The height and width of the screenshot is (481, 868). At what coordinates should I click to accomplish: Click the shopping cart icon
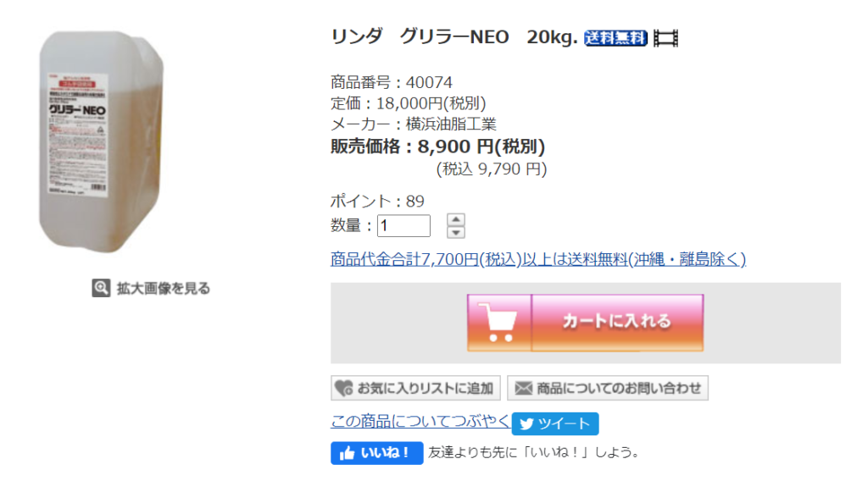point(499,323)
